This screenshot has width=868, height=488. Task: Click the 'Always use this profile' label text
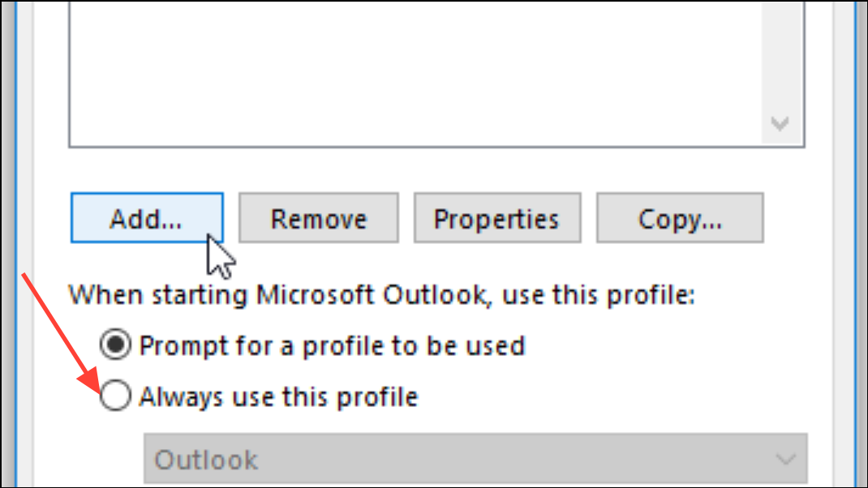(x=278, y=396)
